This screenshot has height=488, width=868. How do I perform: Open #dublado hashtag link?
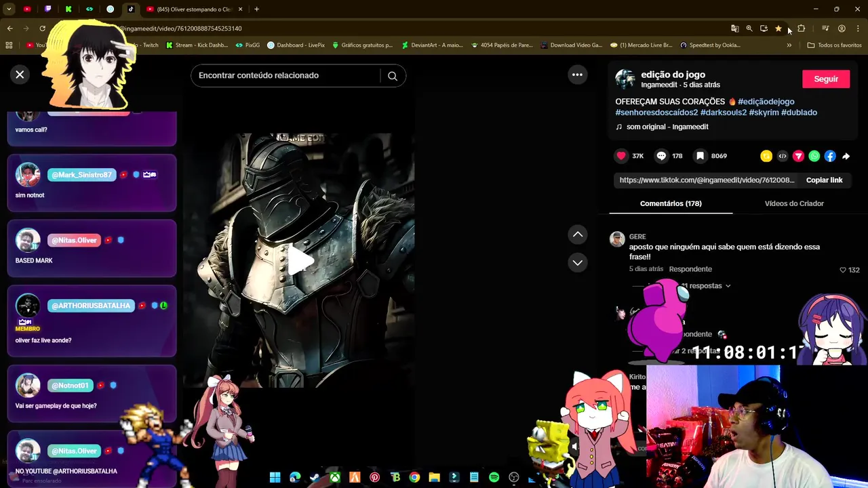pyautogui.click(x=799, y=113)
